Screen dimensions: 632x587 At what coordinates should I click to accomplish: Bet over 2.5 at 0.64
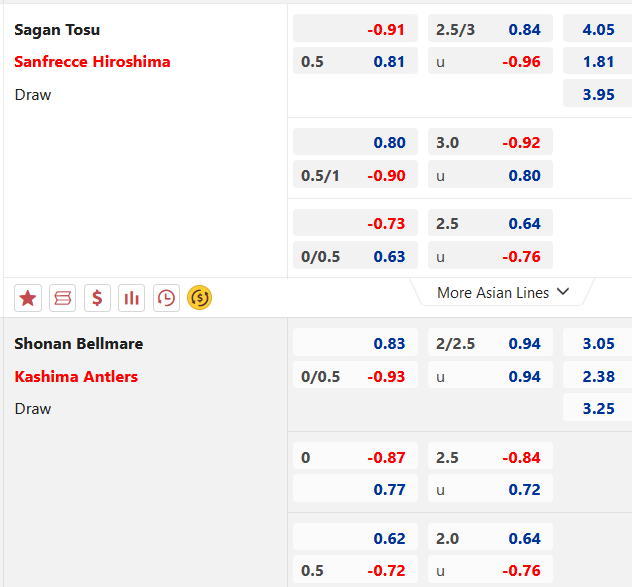pos(490,223)
